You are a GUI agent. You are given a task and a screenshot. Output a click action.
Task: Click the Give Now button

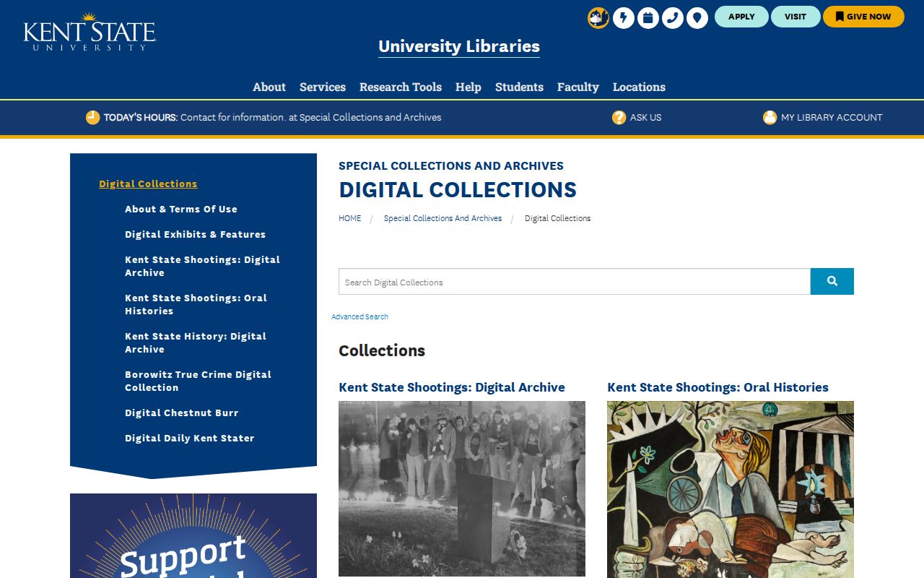point(863,17)
